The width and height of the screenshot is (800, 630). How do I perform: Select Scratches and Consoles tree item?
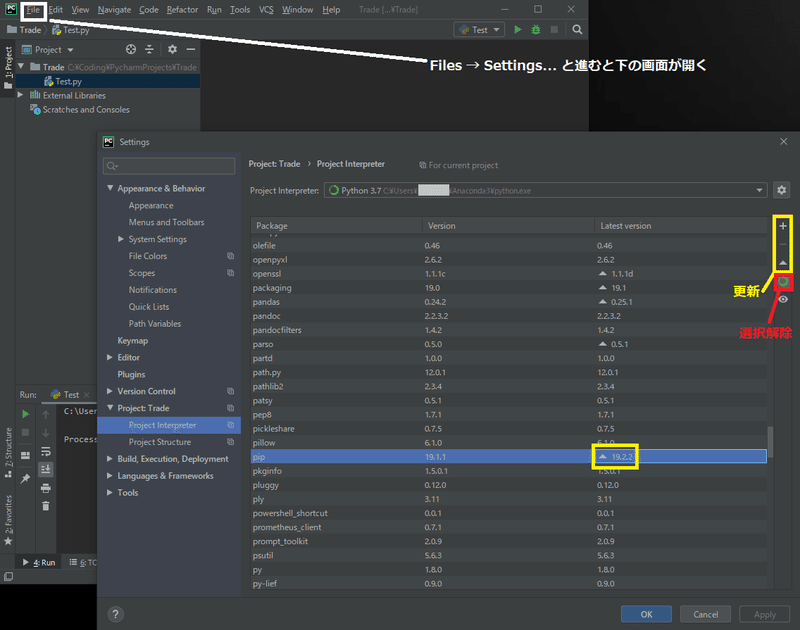pos(86,110)
